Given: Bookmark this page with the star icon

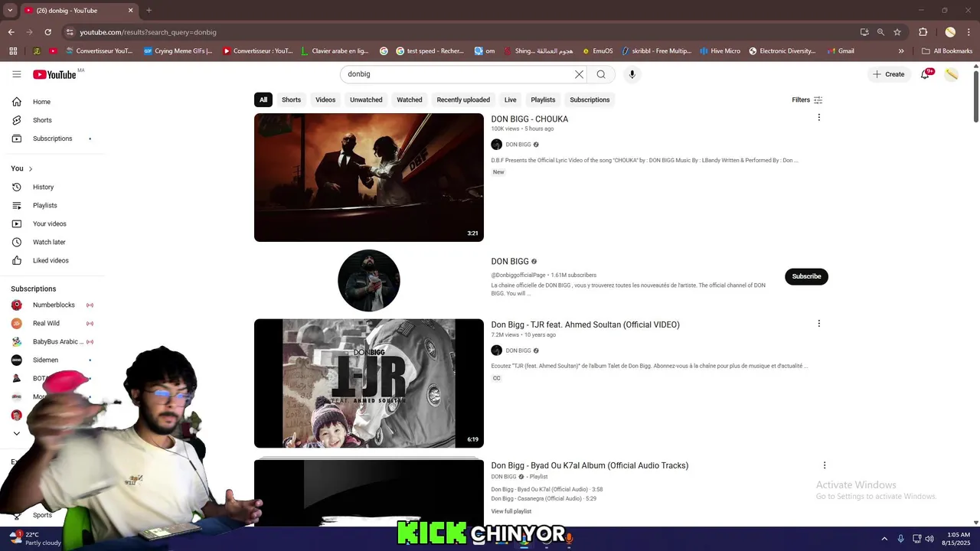Looking at the screenshot, I should [897, 32].
